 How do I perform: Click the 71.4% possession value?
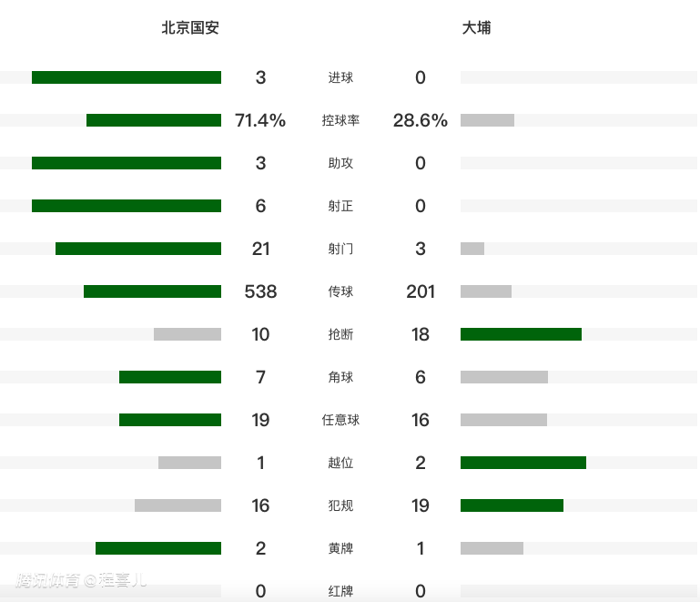(x=260, y=120)
